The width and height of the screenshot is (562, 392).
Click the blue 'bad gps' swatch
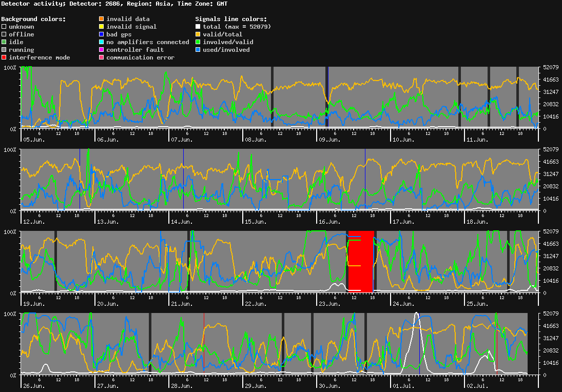click(x=102, y=34)
